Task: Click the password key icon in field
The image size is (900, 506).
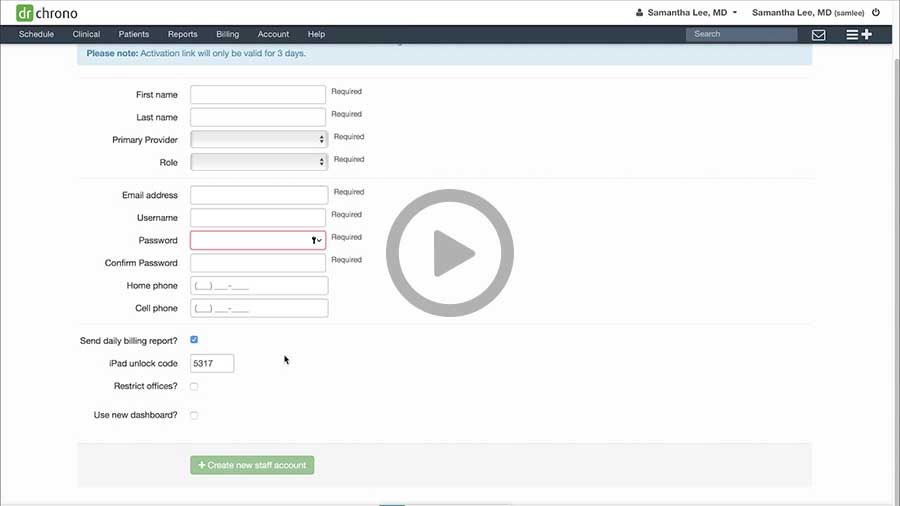Action: [x=314, y=241]
